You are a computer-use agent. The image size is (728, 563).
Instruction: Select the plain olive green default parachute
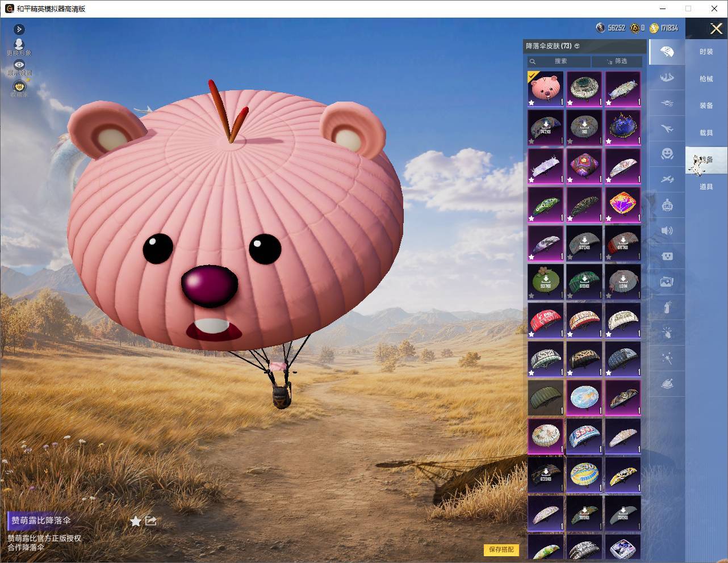546,397
